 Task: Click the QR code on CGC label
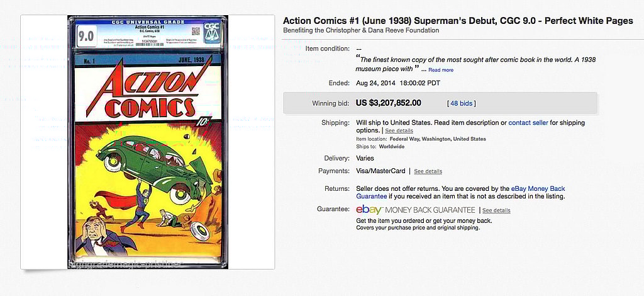(195, 30)
